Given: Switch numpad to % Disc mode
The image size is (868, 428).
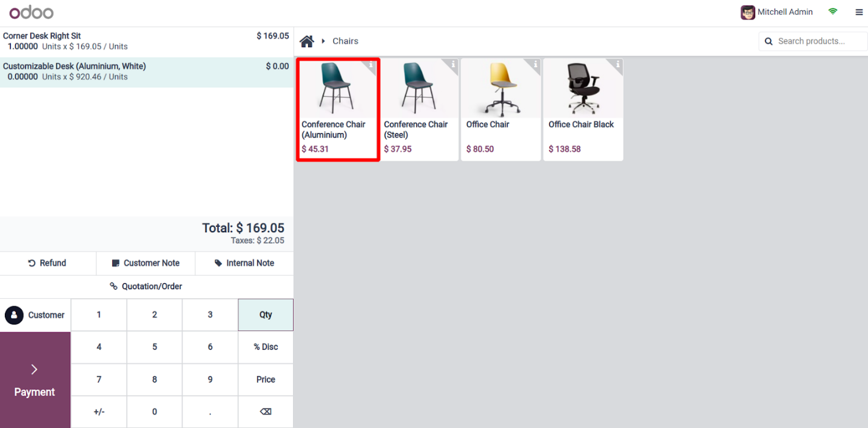Looking at the screenshot, I should tap(266, 347).
